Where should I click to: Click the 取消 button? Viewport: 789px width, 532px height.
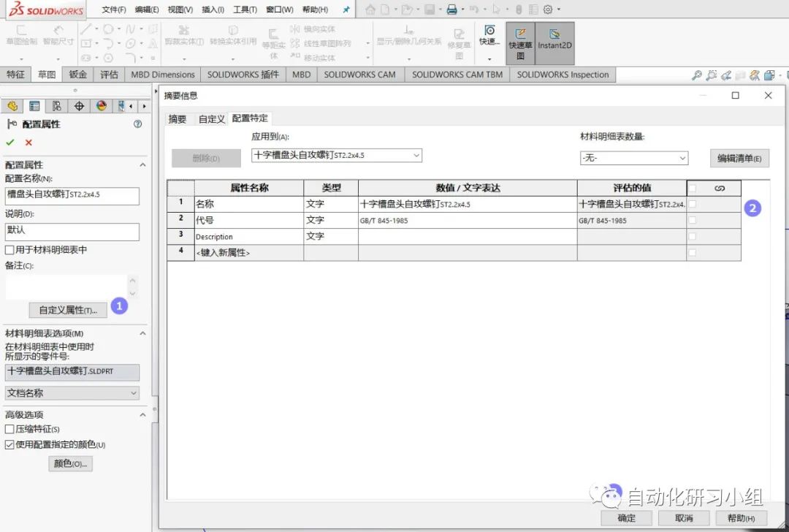[685, 518]
